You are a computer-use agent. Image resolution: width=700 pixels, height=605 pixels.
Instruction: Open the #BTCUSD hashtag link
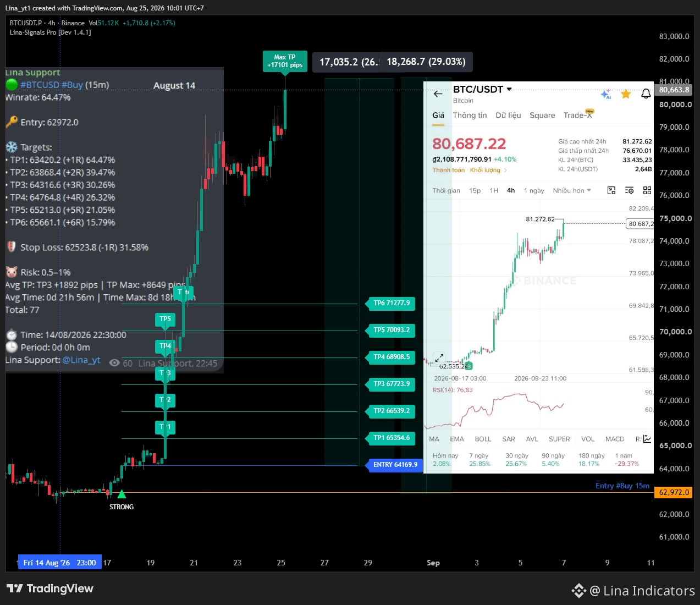(x=40, y=85)
